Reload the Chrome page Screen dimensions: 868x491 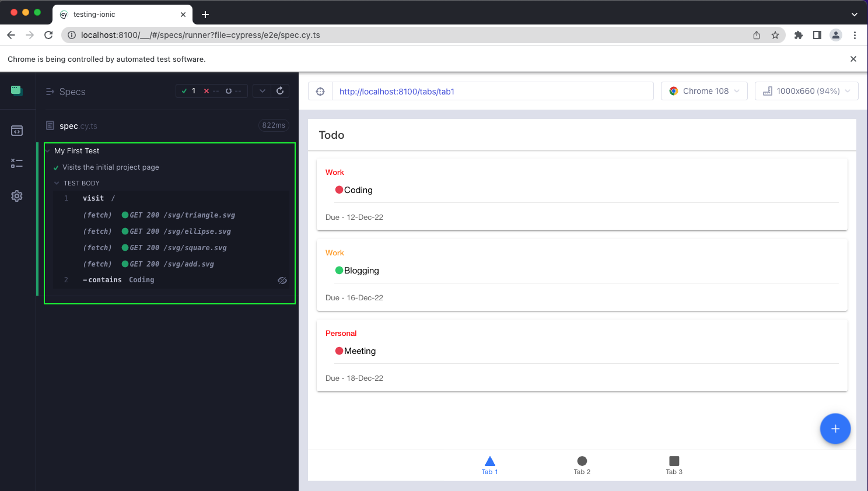(48, 35)
